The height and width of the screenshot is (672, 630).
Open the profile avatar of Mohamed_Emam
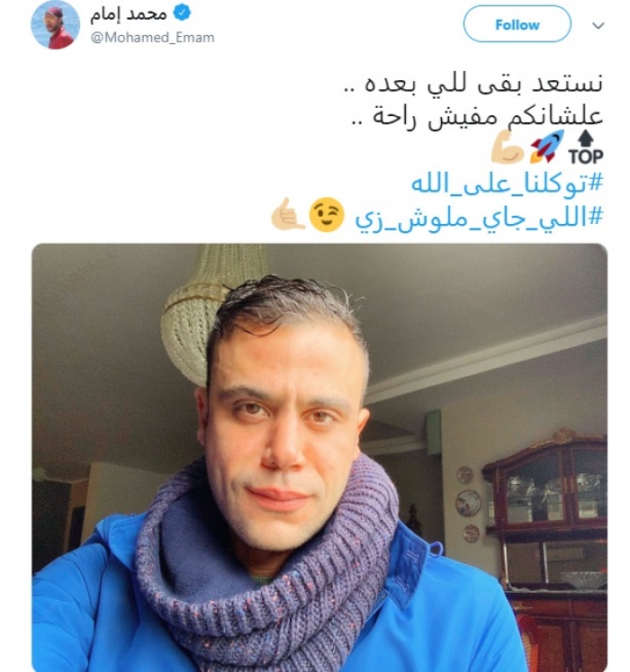tap(55, 25)
